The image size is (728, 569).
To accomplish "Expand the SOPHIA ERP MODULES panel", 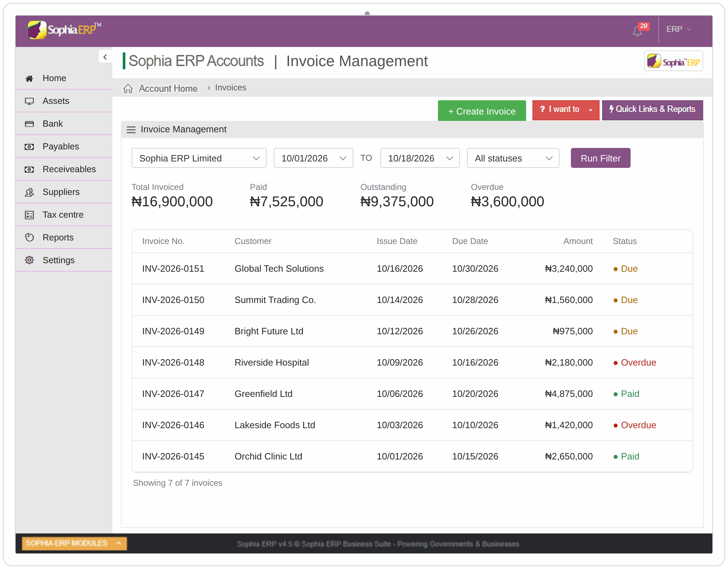I will (x=74, y=543).
